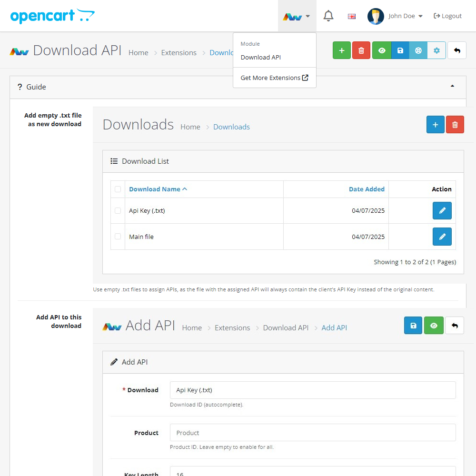
Task: Toggle the select-all checkbox in table header
Action: 118,189
